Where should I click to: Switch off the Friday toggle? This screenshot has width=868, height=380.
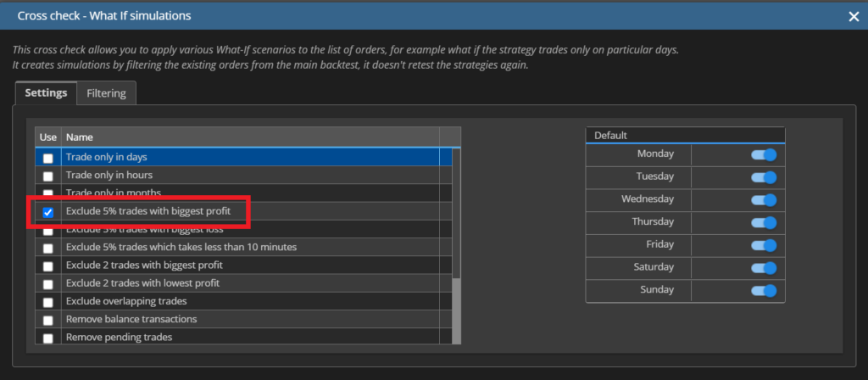(x=764, y=245)
